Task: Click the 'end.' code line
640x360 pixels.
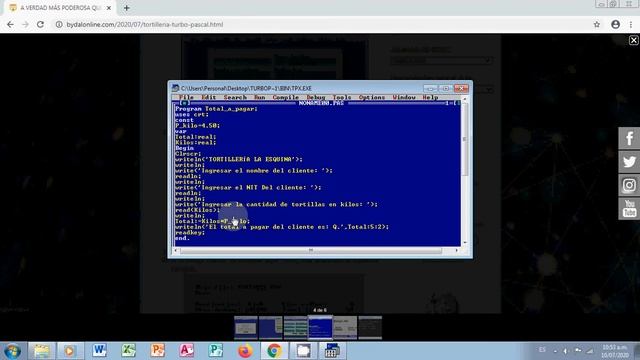Action: (182, 238)
